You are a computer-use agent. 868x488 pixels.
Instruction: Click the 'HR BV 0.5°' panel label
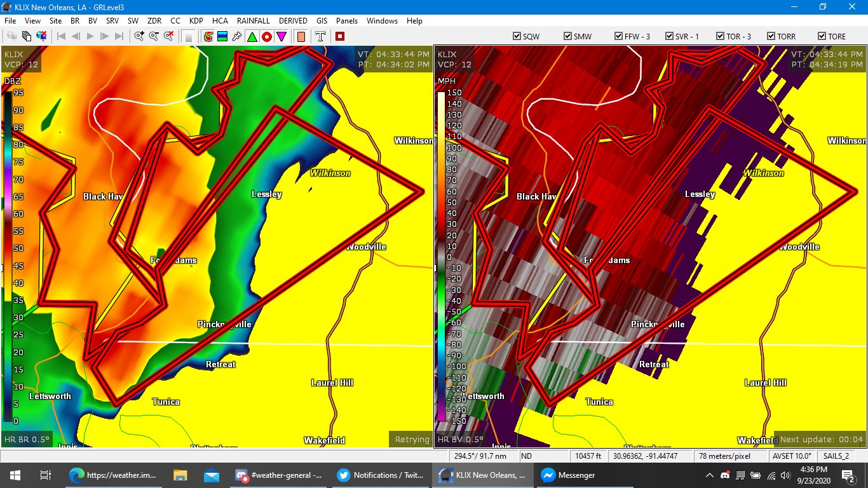click(x=460, y=439)
